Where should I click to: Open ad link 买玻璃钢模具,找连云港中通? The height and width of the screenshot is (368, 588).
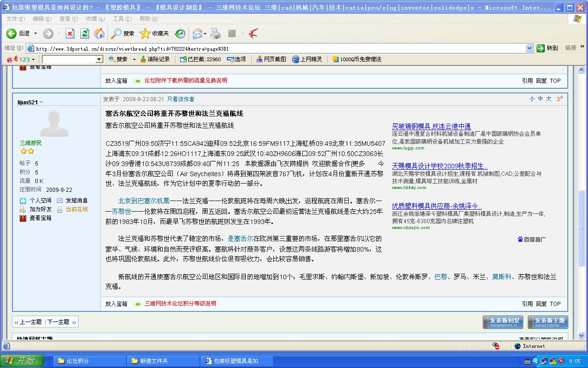tap(431, 126)
